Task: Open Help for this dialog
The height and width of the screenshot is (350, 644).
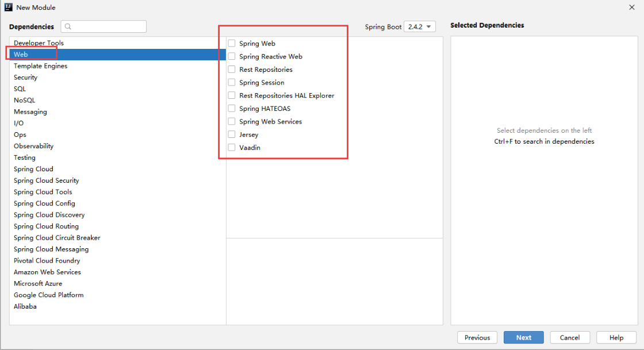Action: (x=616, y=338)
